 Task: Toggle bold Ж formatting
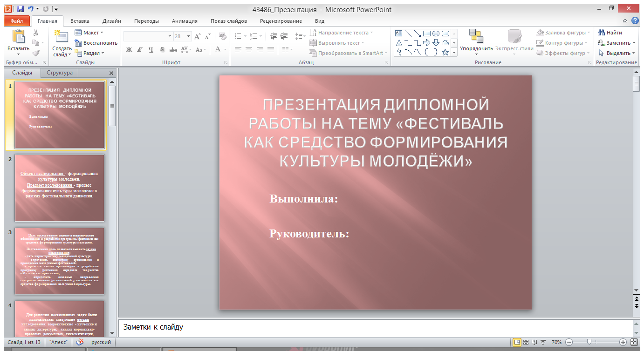click(x=129, y=49)
